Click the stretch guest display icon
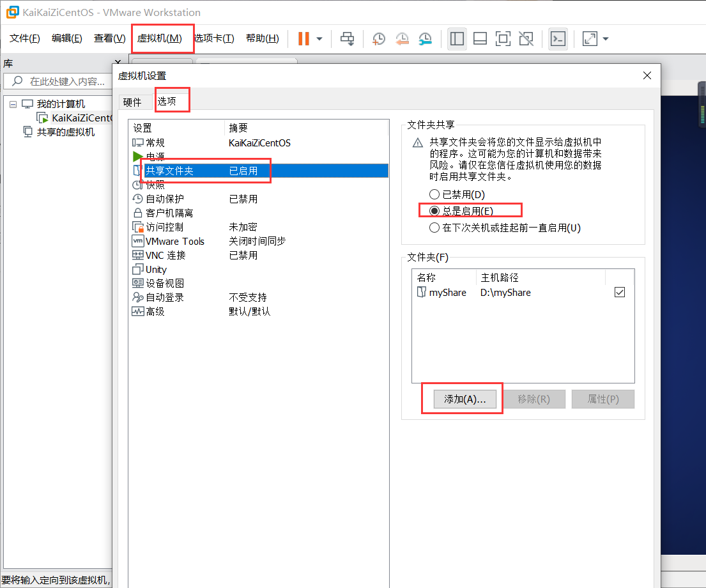Screen dimensions: 706x588 pyautogui.click(x=590, y=39)
